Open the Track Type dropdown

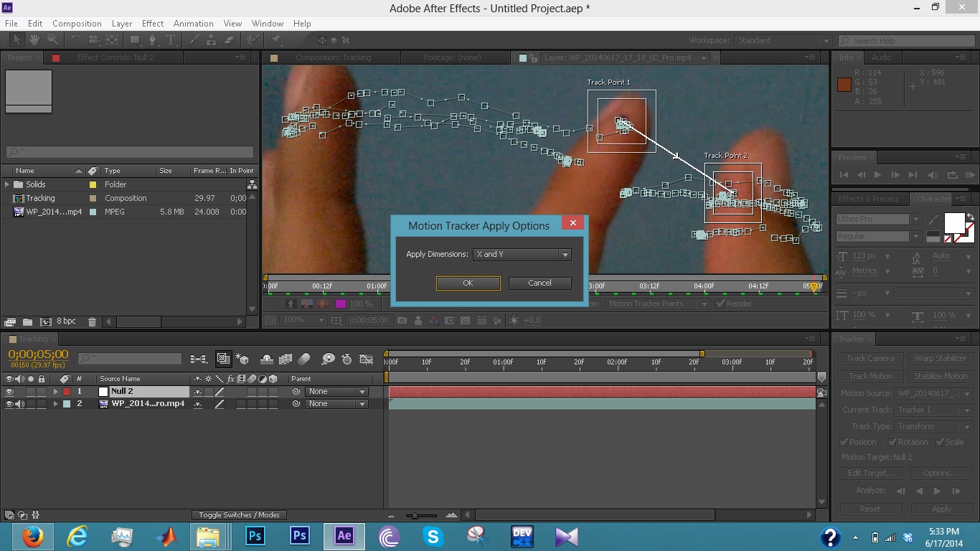tap(934, 426)
